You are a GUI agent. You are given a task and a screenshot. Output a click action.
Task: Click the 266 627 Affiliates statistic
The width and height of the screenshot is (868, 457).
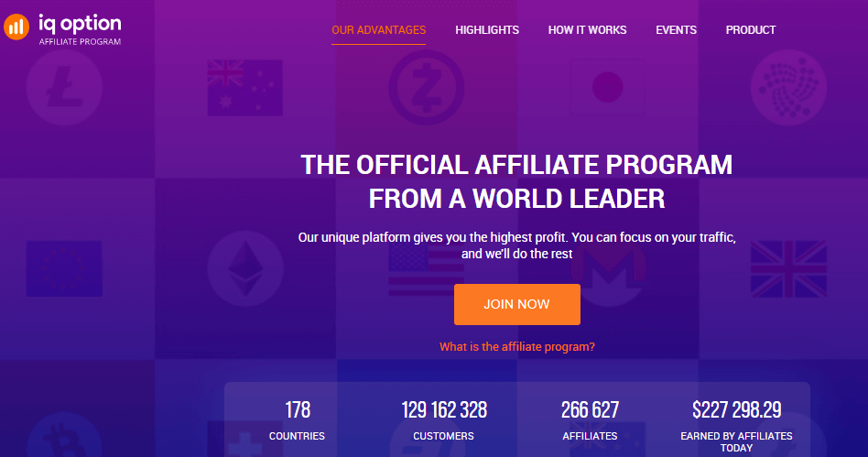click(590, 420)
